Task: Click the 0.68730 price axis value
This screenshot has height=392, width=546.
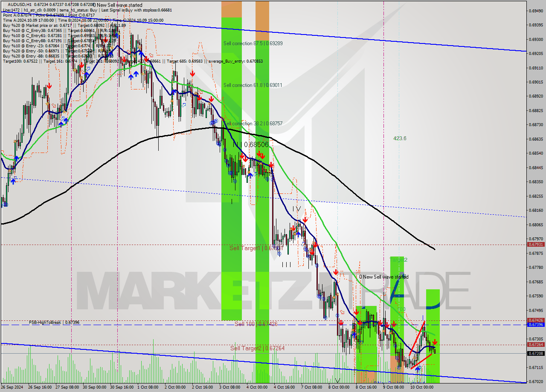Action: point(536,125)
